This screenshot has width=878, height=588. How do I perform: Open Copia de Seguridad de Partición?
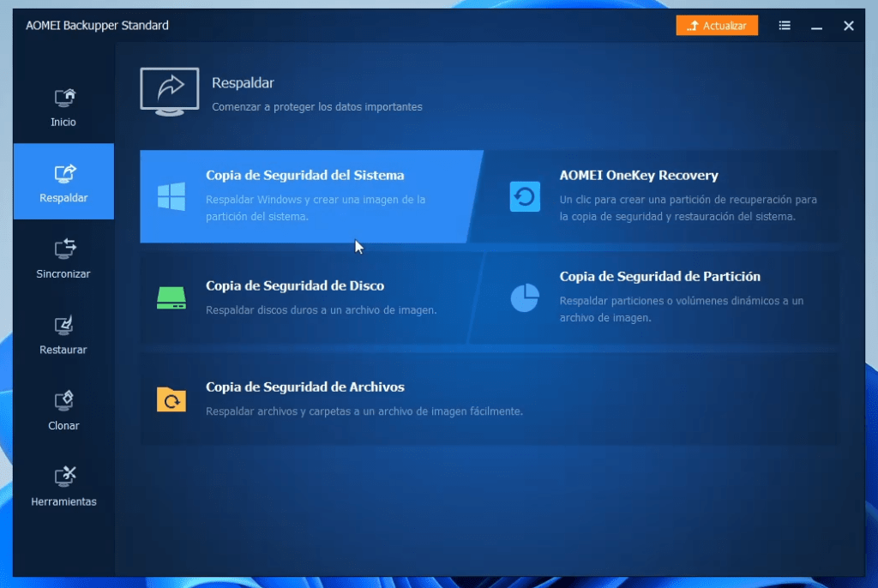point(659,277)
